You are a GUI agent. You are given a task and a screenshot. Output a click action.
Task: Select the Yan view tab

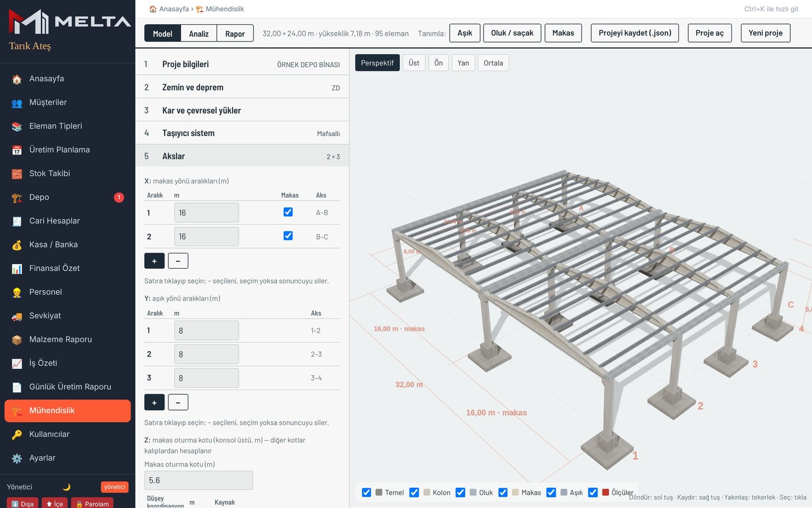click(x=463, y=63)
